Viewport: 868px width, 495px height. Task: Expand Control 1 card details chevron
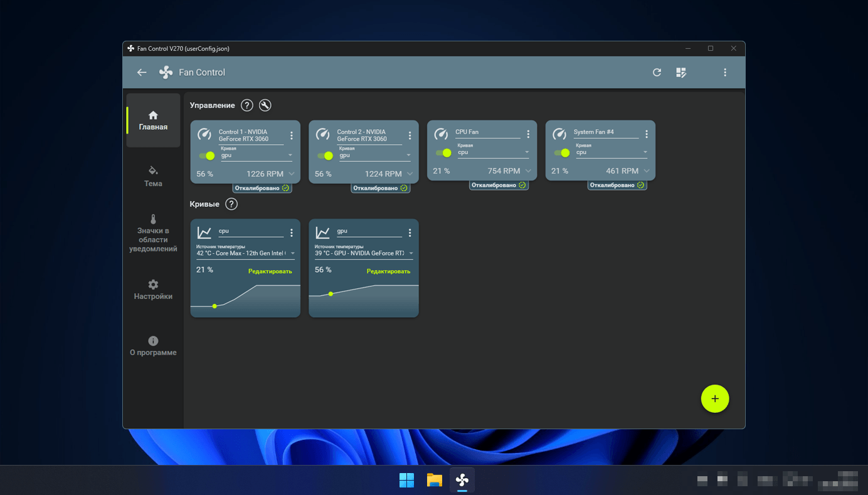click(292, 174)
